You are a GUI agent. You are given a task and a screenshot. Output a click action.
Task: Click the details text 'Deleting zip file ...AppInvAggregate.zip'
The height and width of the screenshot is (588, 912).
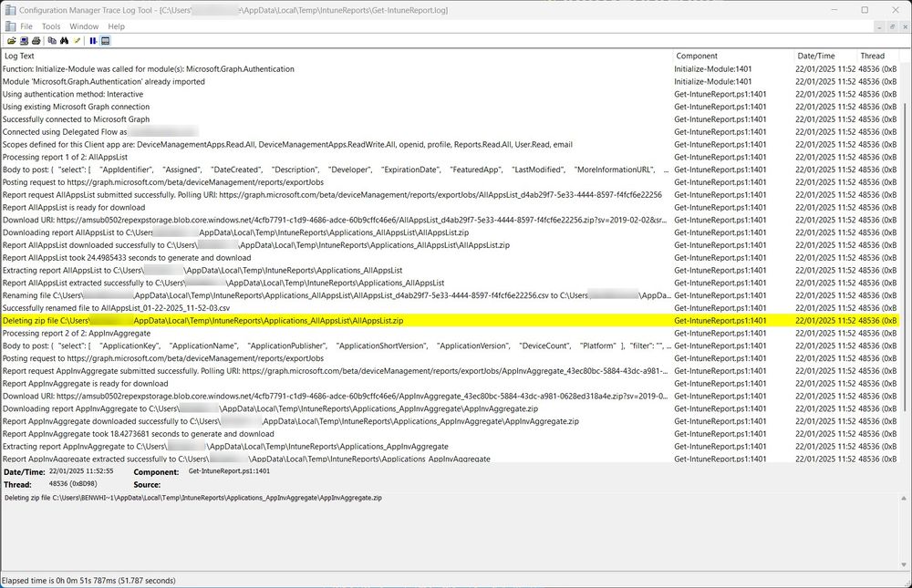click(x=193, y=498)
